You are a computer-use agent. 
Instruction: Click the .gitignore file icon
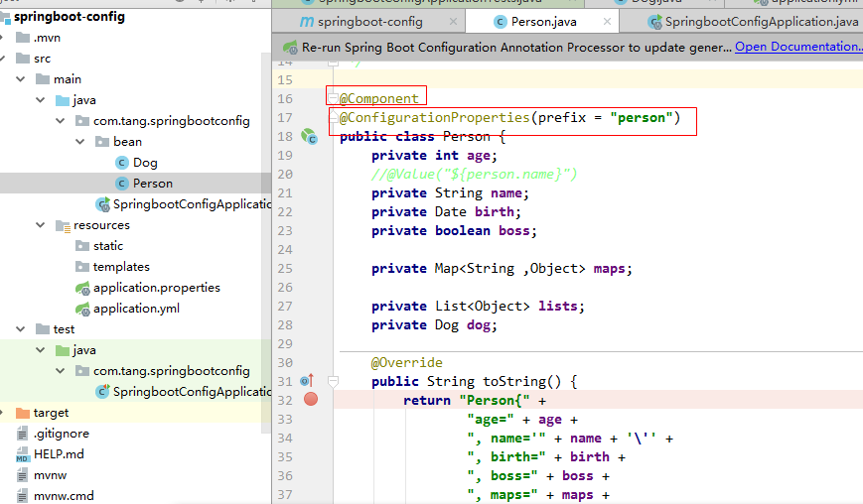22,434
